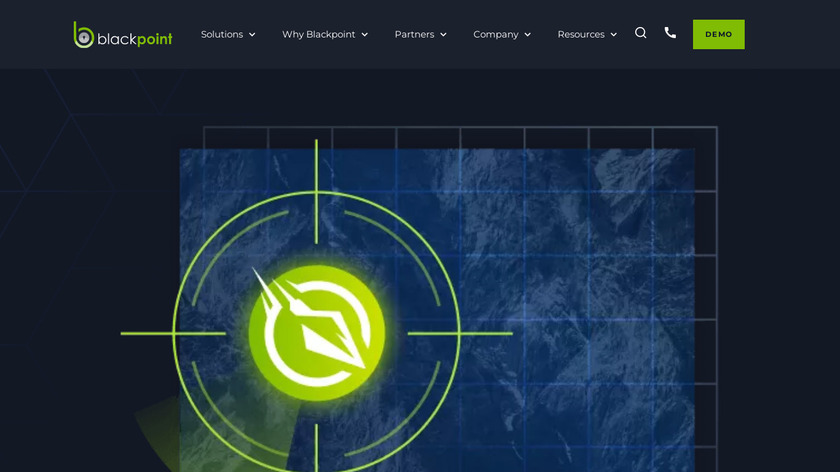This screenshot has width=840, height=472.
Task: Open the Resources menu
Action: click(581, 34)
